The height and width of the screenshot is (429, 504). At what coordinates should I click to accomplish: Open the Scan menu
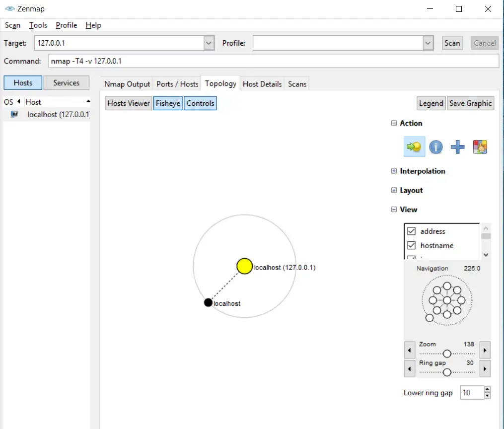[x=12, y=25]
